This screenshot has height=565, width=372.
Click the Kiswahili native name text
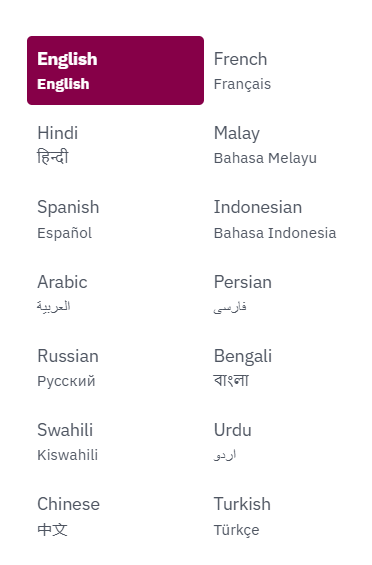coord(67,455)
